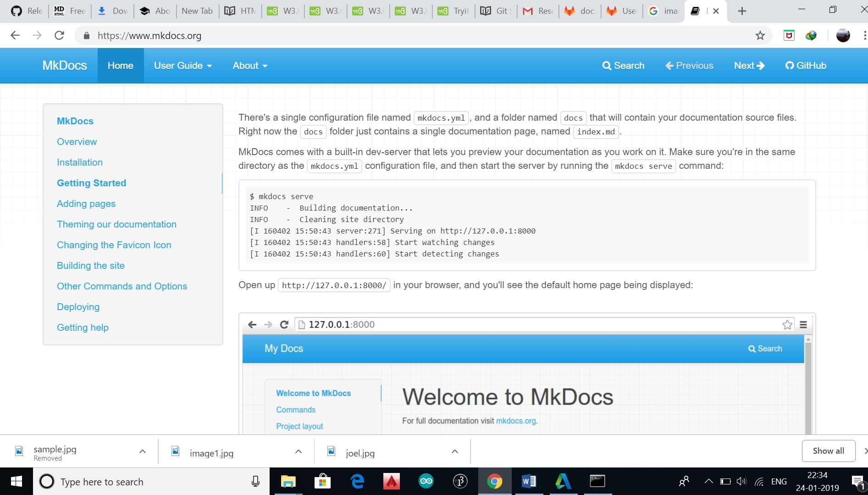The width and height of the screenshot is (868, 495).
Task: Open the volume control in system tray
Action: (741, 481)
